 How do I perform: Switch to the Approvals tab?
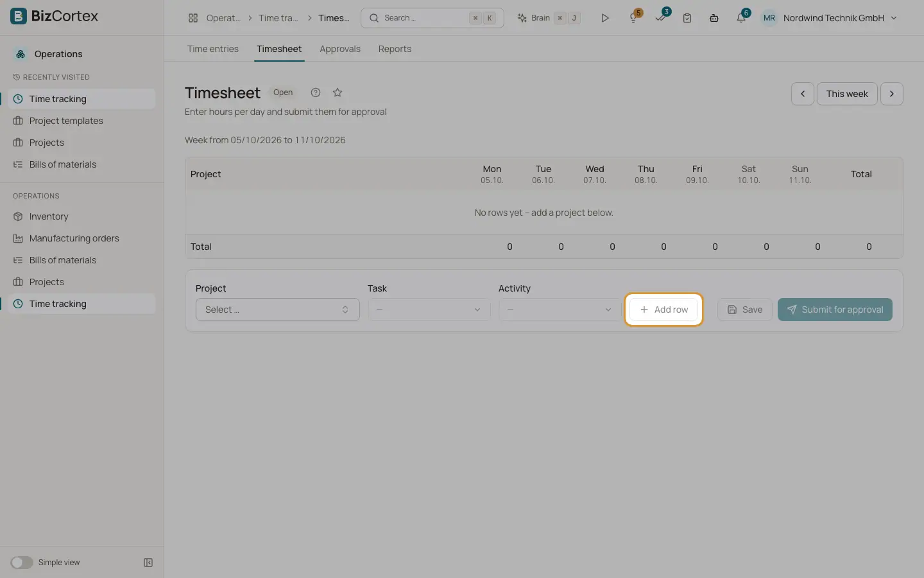340,49
